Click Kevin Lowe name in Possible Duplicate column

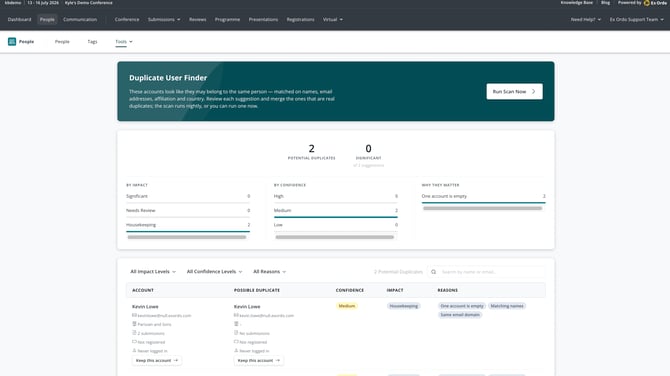pyautogui.click(x=247, y=306)
